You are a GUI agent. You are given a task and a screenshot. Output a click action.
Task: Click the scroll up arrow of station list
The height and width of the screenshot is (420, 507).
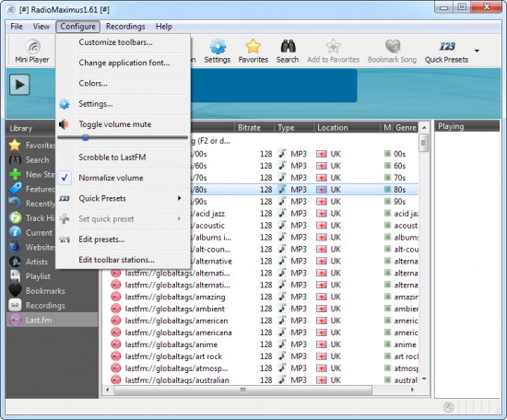(x=424, y=128)
